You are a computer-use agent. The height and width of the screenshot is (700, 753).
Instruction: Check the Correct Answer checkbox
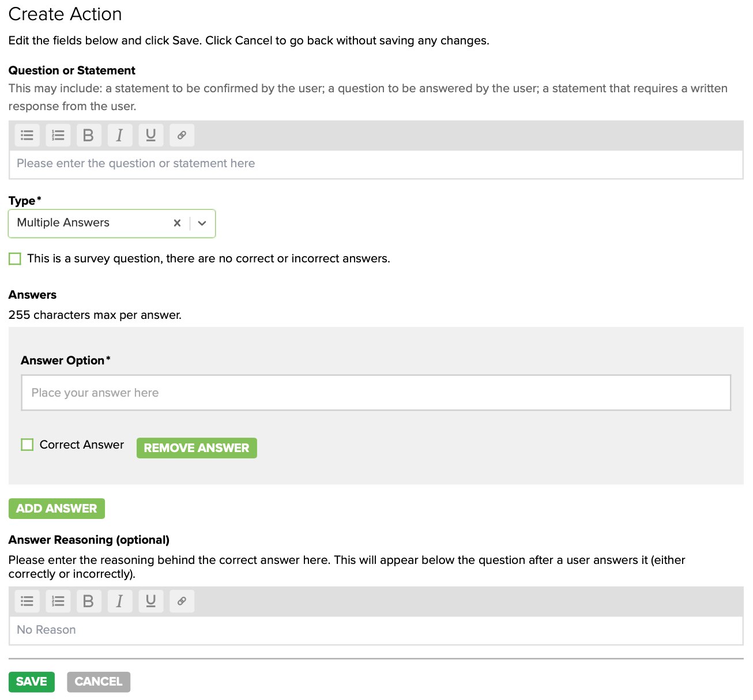pos(27,445)
